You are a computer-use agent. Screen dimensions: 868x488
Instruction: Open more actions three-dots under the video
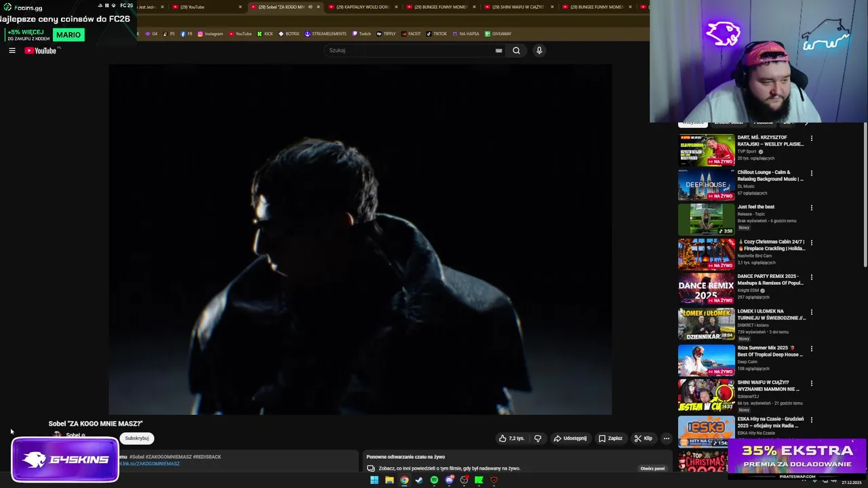666,438
